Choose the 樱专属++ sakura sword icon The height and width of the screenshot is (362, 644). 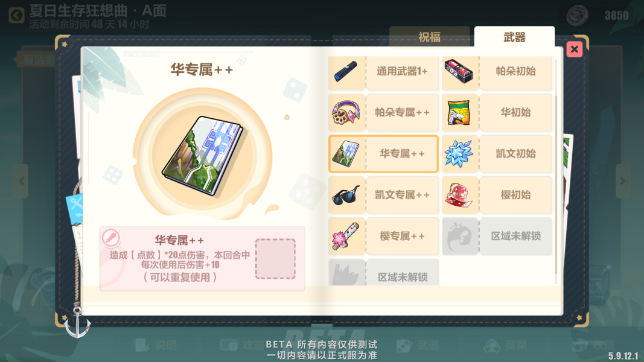tap(346, 236)
